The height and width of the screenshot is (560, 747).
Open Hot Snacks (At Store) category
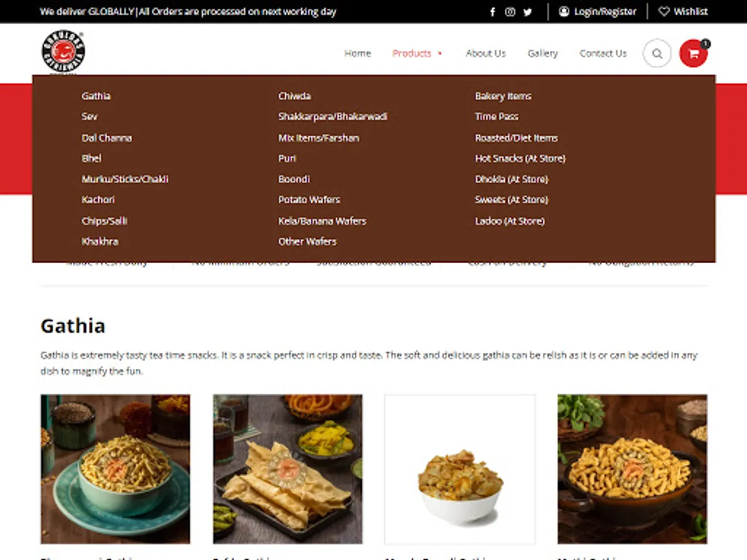pyautogui.click(x=520, y=158)
